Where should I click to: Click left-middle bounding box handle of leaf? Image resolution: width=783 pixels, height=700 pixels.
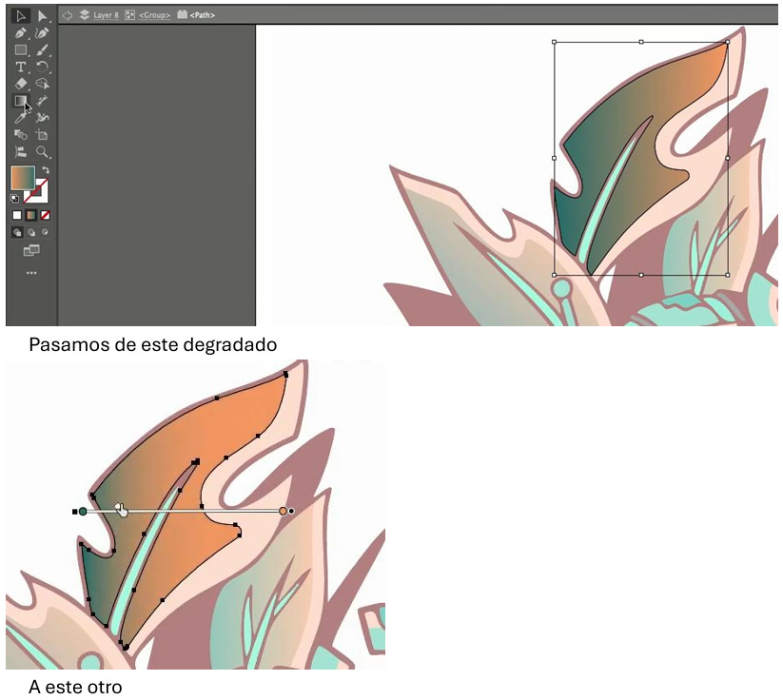coord(555,158)
